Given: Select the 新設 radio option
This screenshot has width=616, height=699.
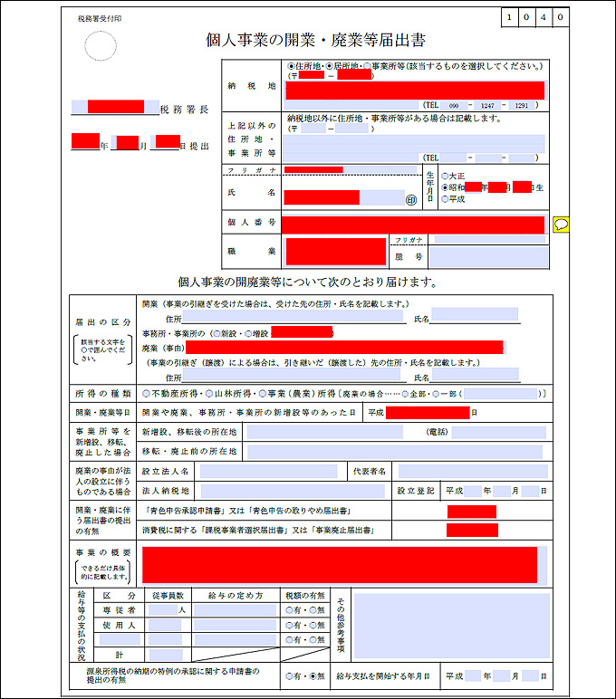Looking at the screenshot, I should click(x=217, y=333).
